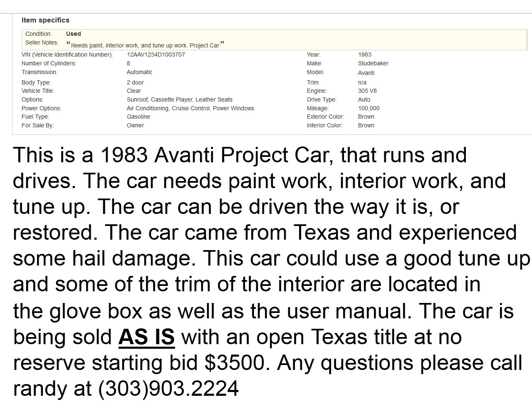Viewport: 532px width, 407px height.
Task: Click the year value 1983
Action: tap(364, 55)
